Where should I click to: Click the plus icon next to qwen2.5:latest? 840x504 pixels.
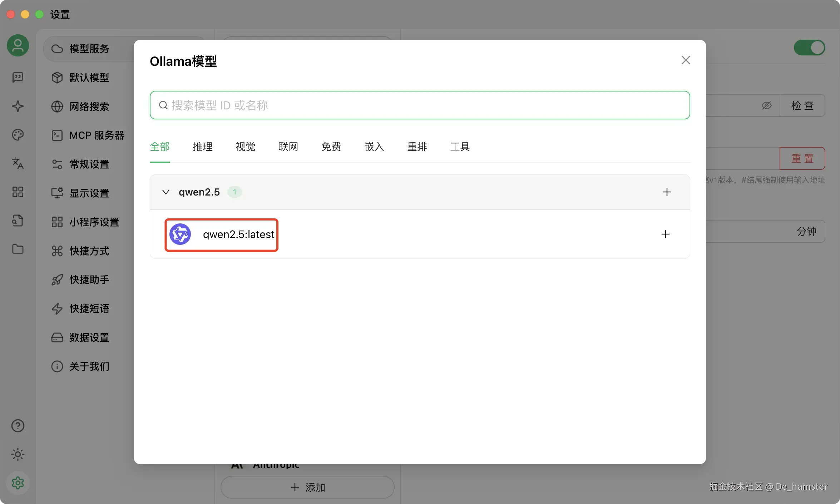665,234
